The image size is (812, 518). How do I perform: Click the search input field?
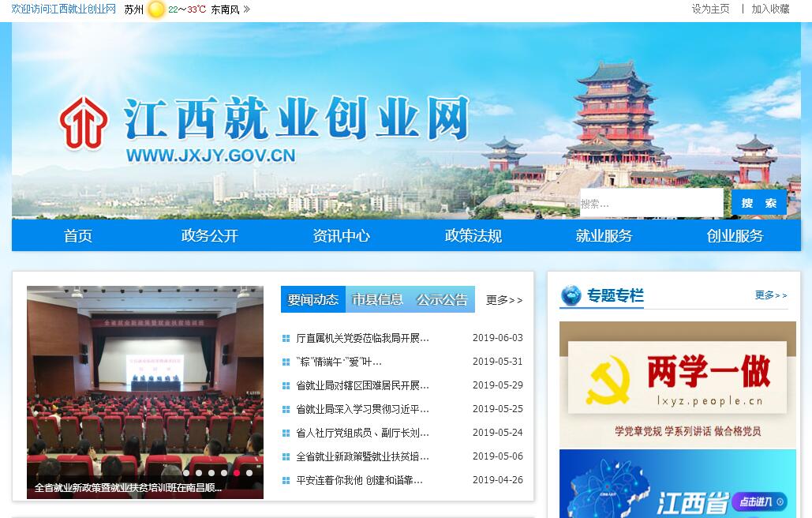651,203
